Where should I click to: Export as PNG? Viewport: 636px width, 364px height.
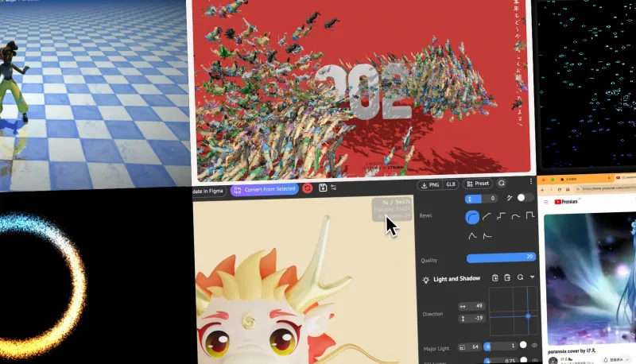click(430, 185)
